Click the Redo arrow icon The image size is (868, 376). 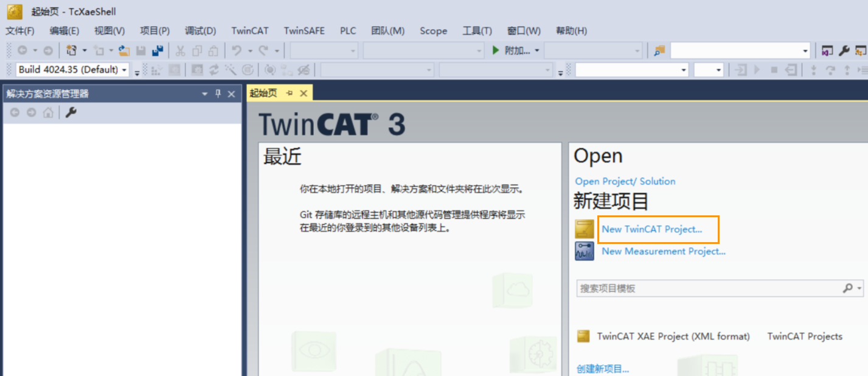pyautogui.click(x=263, y=50)
